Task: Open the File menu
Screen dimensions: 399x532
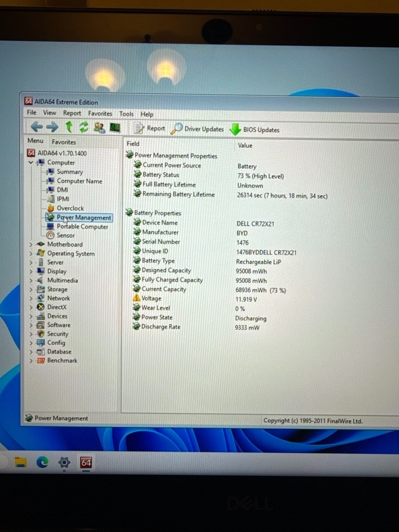Action: coord(32,112)
